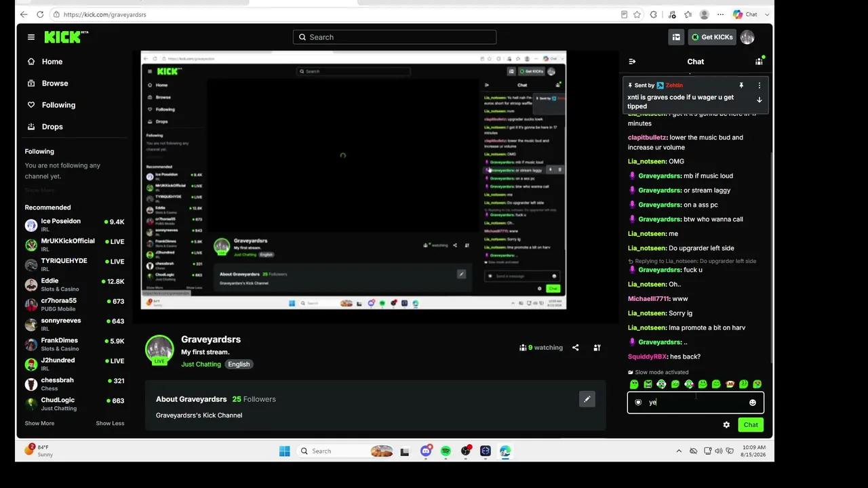
Task: Click the Graveyardsrs channel avatar
Action: (160, 350)
